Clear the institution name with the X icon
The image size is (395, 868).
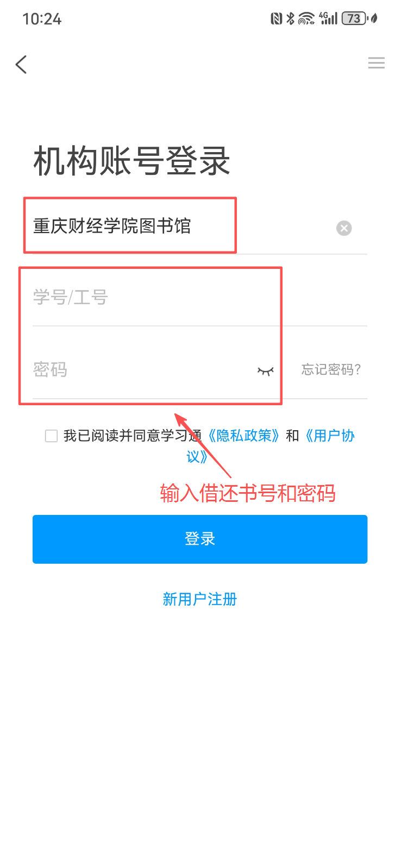(x=344, y=228)
